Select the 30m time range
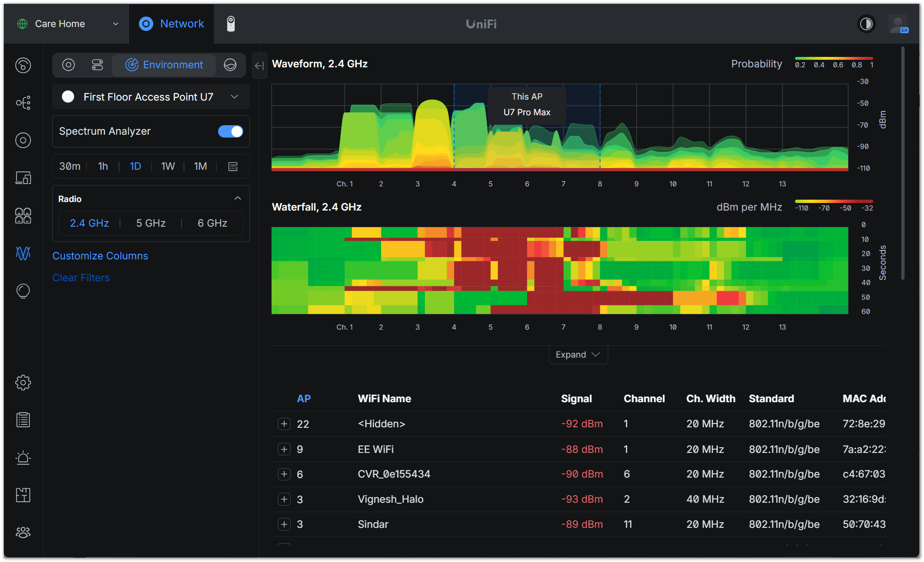The height and width of the screenshot is (562, 924). coord(70,166)
